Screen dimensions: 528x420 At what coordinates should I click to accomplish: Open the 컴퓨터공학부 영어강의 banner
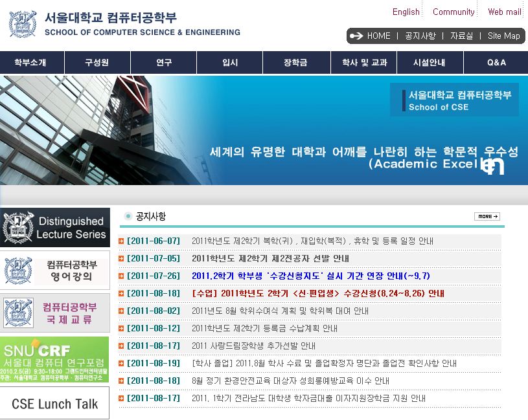(55, 271)
